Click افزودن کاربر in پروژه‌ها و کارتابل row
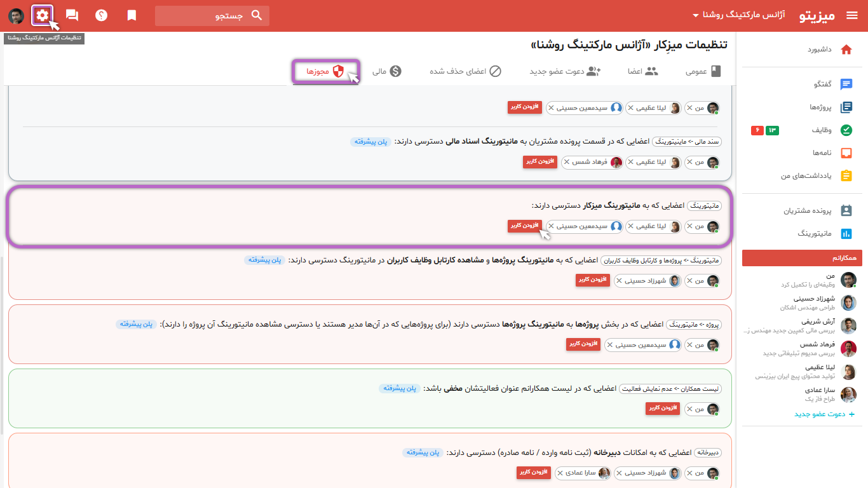The height and width of the screenshot is (488, 868). coord(593,280)
